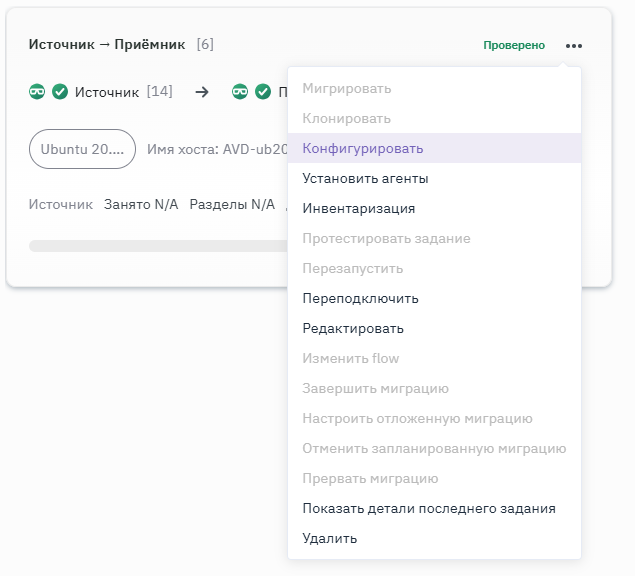Image resolution: width=635 pixels, height=576 pixels.
Task: Click the gray progress bar on the card
Action: [x=150, y=246]
